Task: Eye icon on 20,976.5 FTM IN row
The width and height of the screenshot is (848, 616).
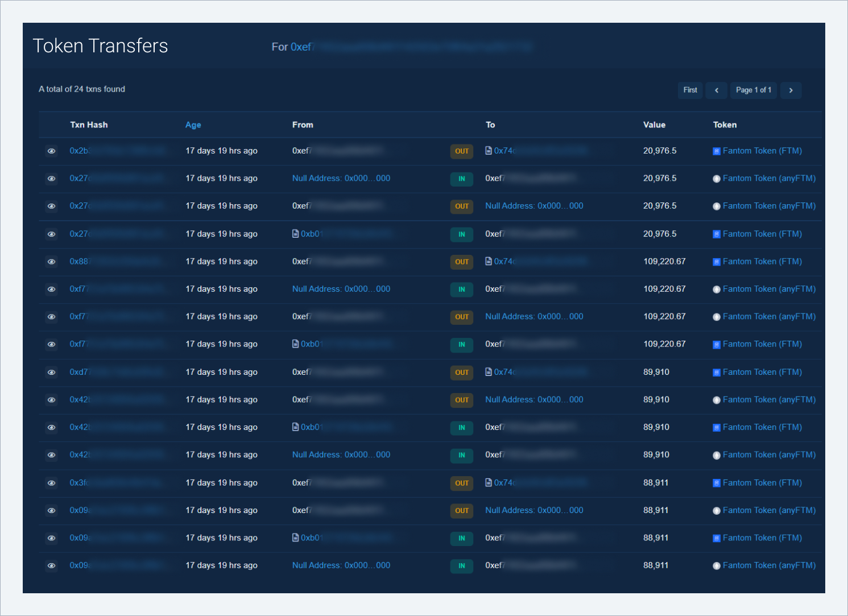Action: pyautogui.click(x=51, y=234)
